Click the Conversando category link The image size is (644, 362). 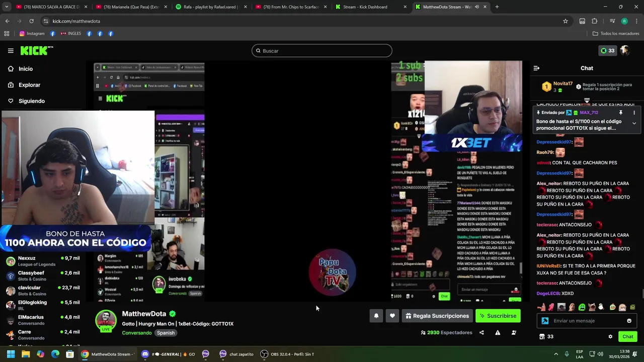pos(136,333)
